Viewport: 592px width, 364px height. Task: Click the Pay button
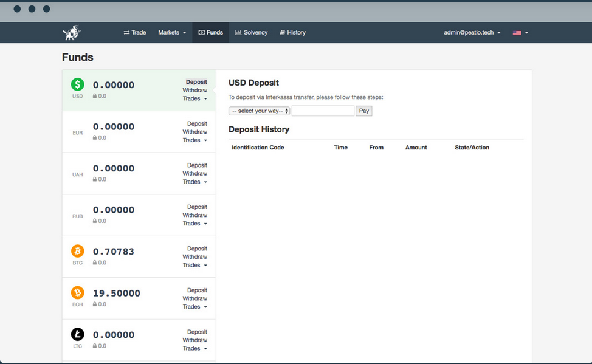click(364, 111)
